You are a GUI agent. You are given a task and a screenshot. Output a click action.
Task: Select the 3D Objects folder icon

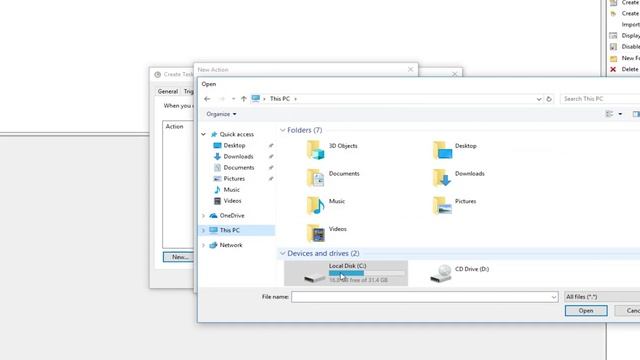tap(316, 150)
